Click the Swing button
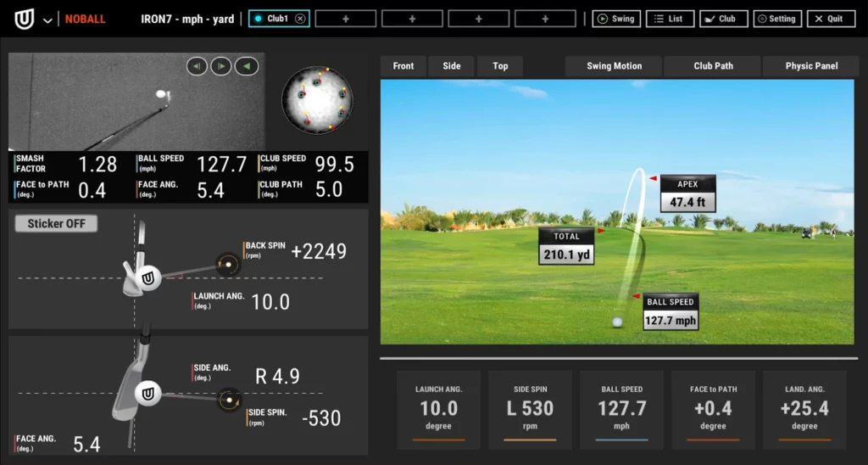This screenshot has height=465, width=868. [x=615, y=19]
